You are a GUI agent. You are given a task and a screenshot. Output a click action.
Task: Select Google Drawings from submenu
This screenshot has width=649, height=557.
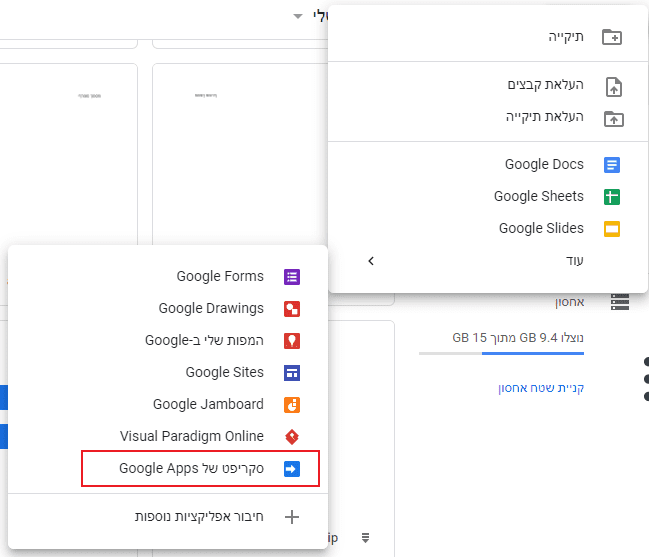tap(168, 309)
